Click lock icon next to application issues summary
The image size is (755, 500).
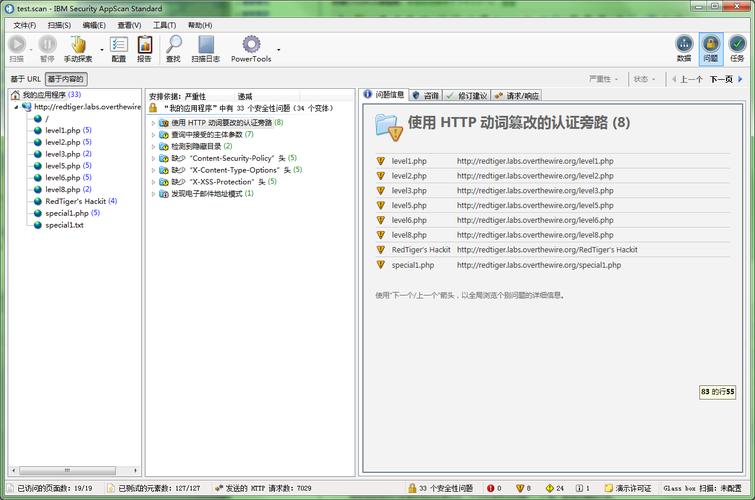153,108
